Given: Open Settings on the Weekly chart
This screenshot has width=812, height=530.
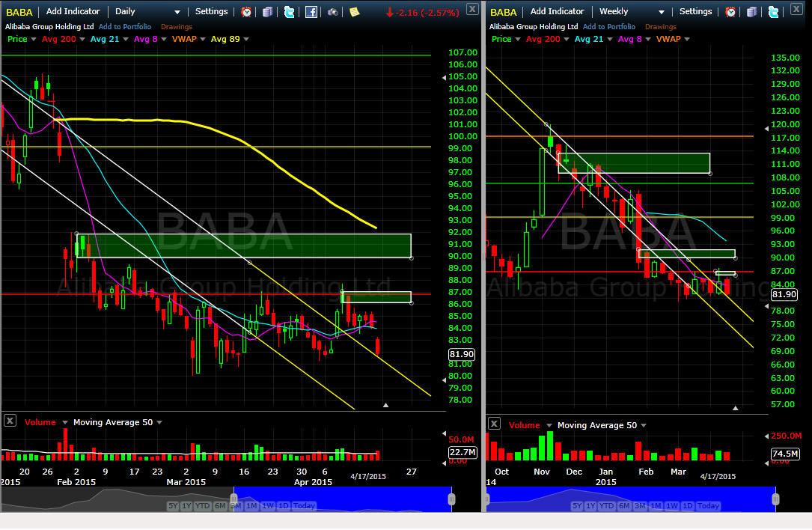Looking at the screenshot, I should pyautogui.click(x=695, y=11).
